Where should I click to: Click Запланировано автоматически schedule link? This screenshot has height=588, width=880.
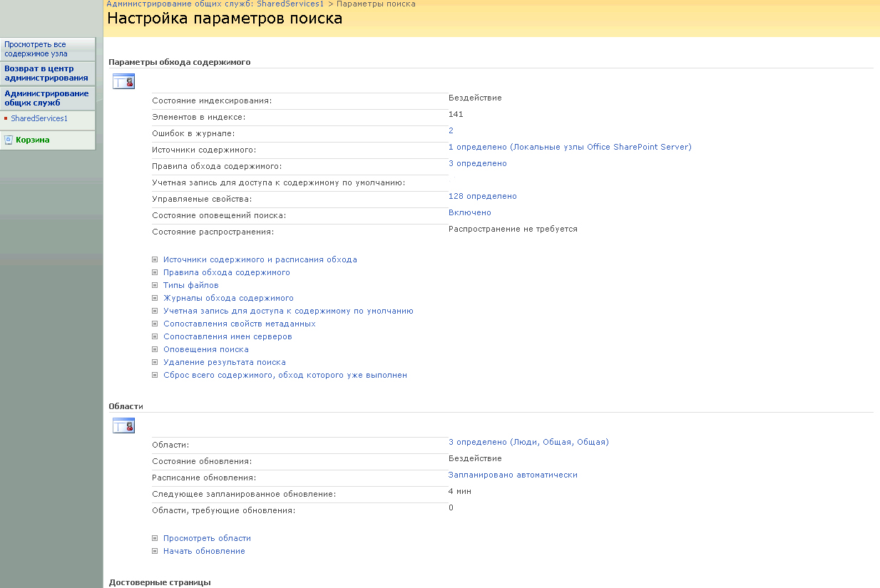click(513, 475)
